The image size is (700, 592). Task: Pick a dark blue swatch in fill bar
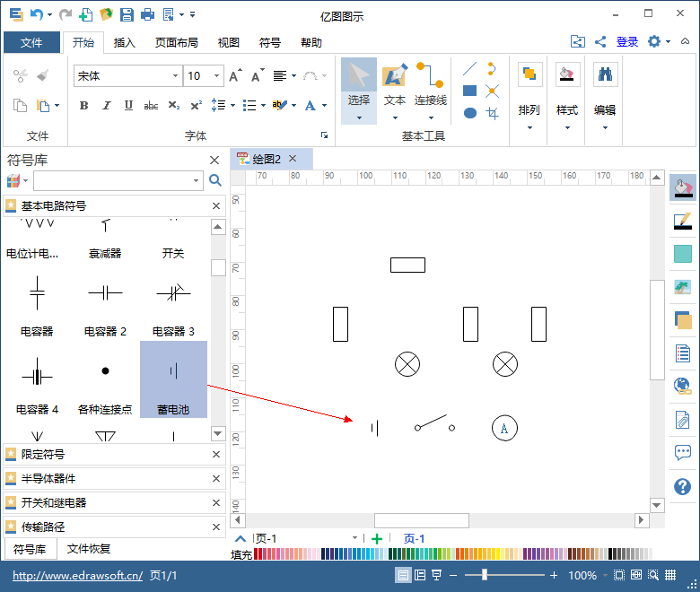coord(324,553)
